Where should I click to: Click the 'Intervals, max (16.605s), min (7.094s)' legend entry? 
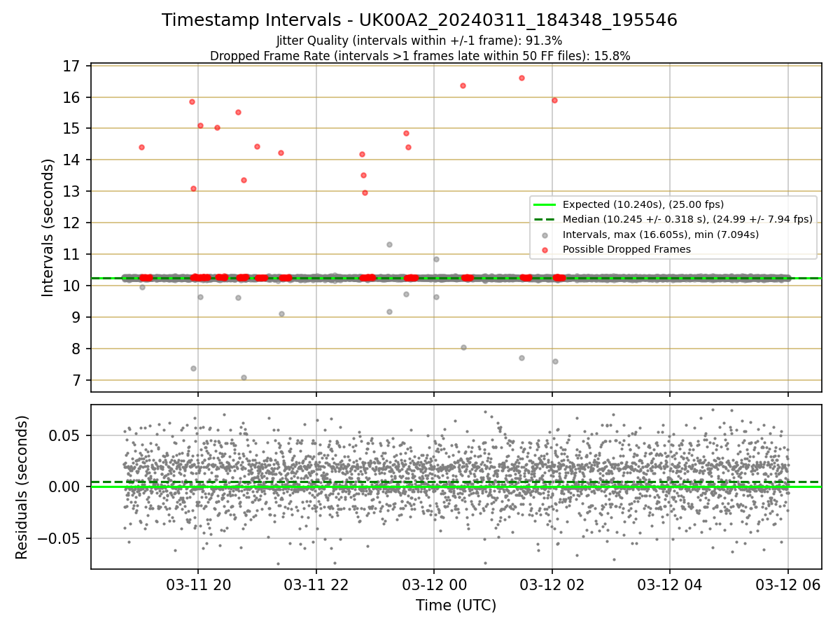point(660,234)
